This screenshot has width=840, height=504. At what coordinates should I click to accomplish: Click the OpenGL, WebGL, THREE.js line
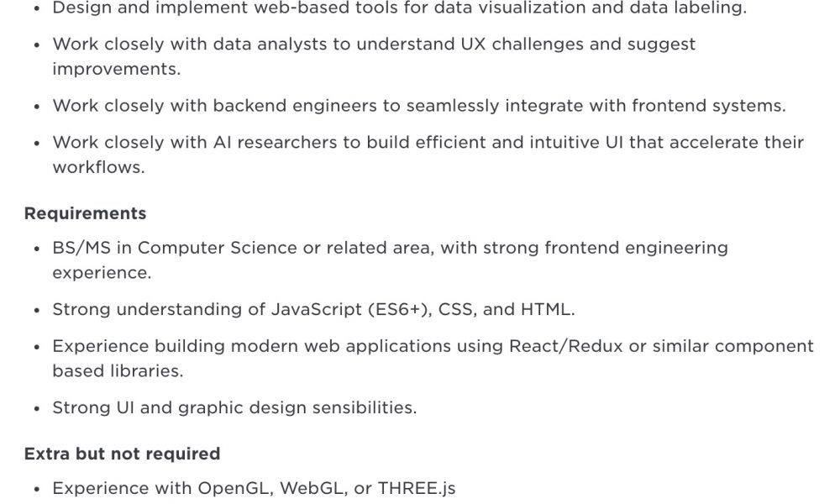click(254, 489)
